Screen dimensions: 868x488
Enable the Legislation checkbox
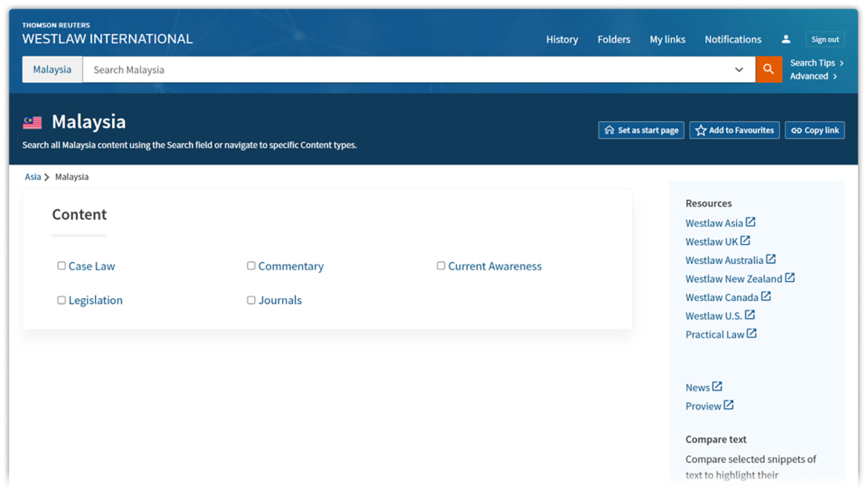62,300
